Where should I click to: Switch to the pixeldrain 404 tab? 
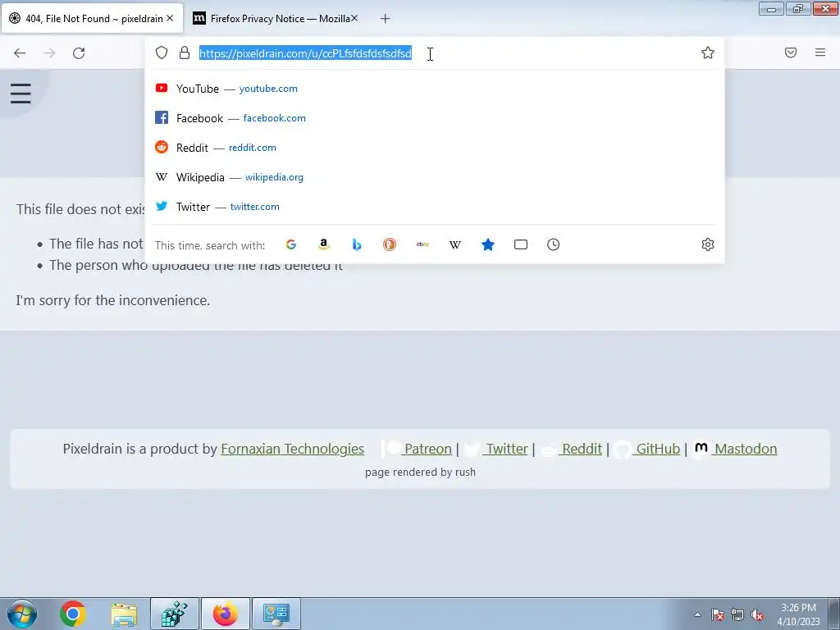92,19
